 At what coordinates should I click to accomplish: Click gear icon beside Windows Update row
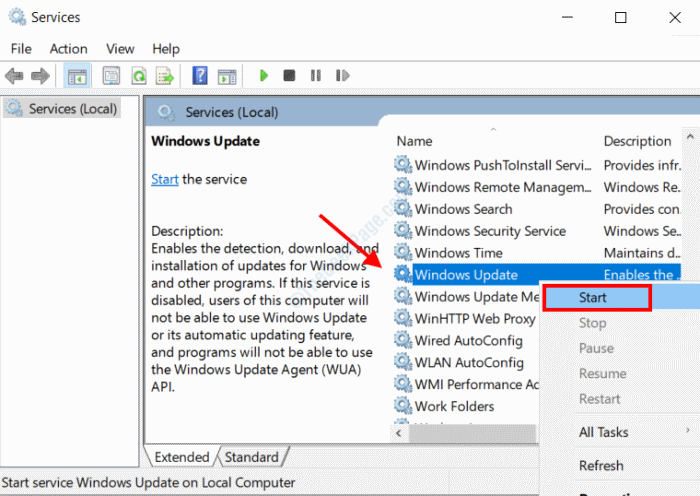point(403,274)
